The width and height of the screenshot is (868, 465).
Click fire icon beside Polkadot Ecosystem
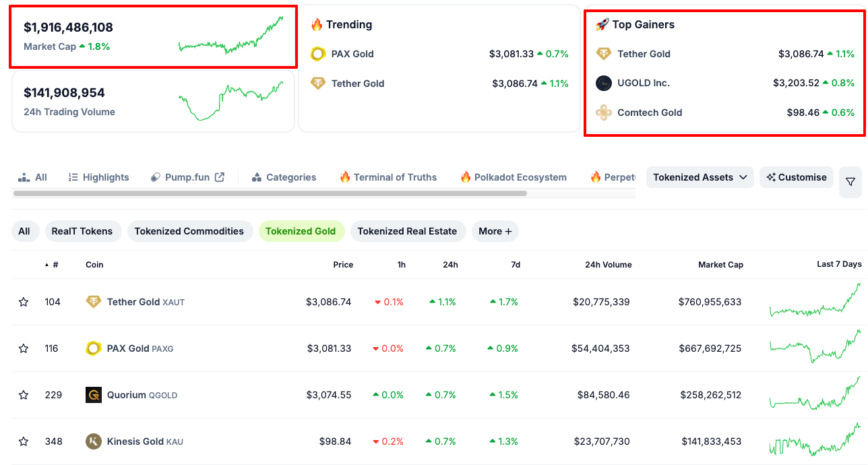point(466,177)
